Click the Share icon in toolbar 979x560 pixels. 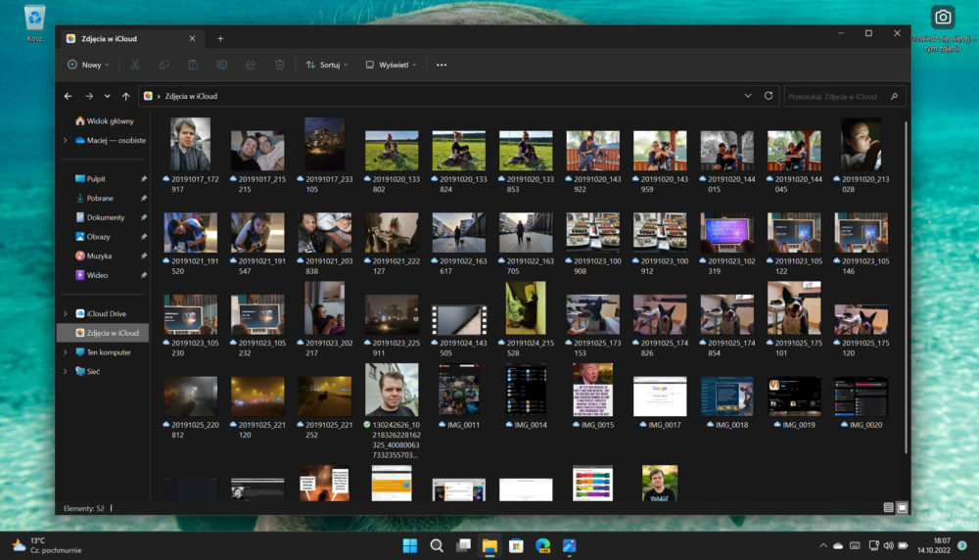click(251, 65)
